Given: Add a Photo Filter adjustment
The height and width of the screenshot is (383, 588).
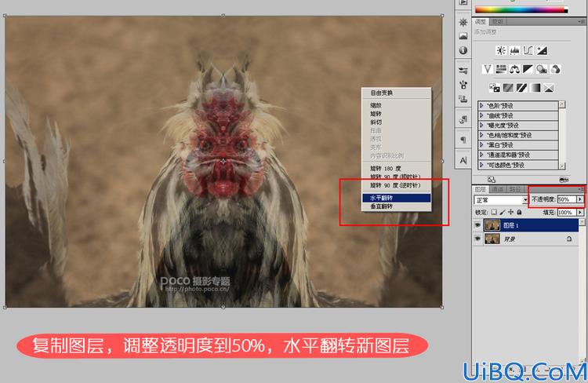Looking at the screenshot, I should click(x=542, y=69).
